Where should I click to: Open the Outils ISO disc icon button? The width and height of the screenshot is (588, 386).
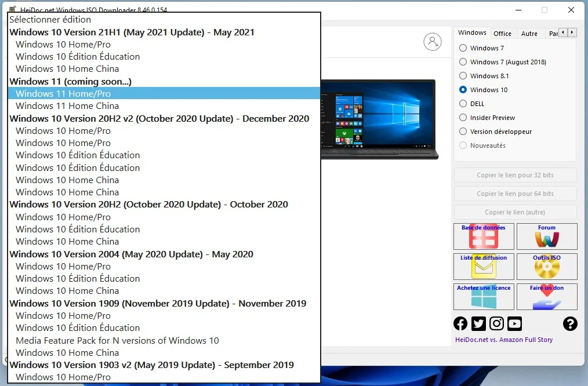pos(547,267)
